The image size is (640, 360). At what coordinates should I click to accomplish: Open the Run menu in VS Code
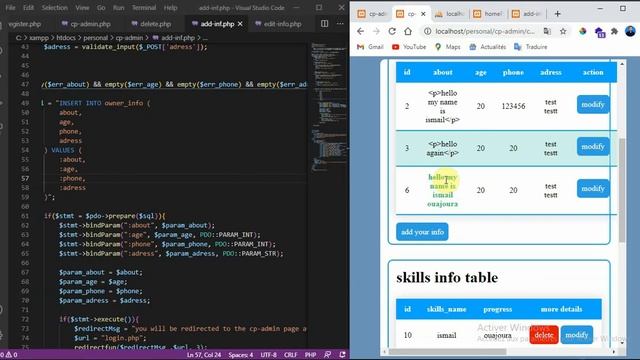[x=118, y=8]
